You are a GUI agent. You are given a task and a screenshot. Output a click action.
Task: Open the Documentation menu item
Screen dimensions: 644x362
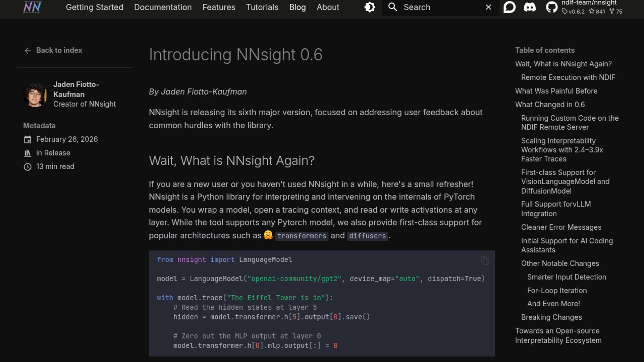tap(163, 7)
